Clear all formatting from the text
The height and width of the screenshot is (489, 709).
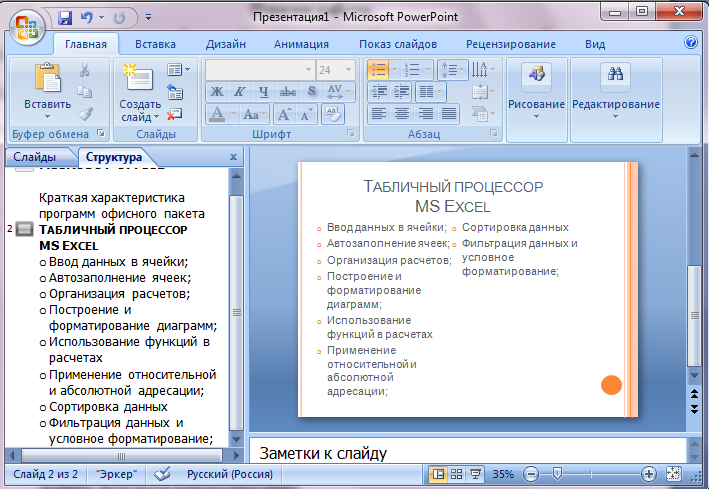333,114
